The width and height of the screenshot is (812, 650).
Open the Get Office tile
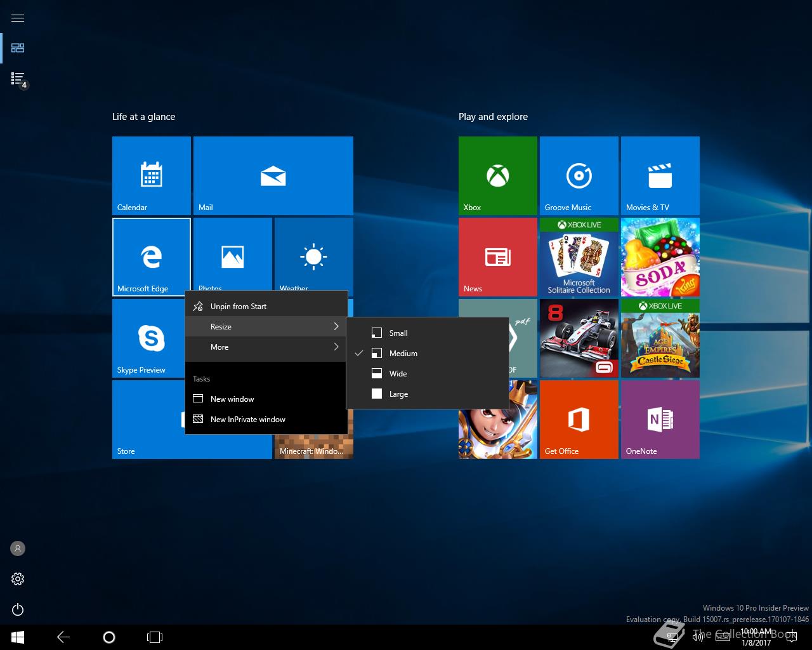579,420
